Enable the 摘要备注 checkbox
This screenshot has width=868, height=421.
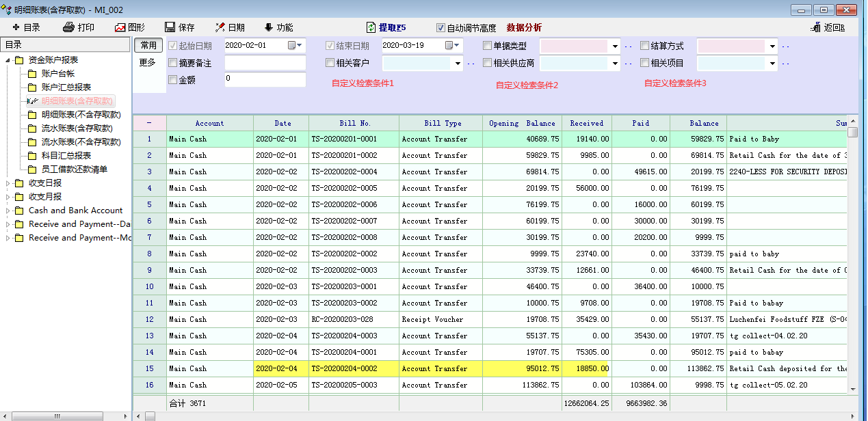[173, 63]
